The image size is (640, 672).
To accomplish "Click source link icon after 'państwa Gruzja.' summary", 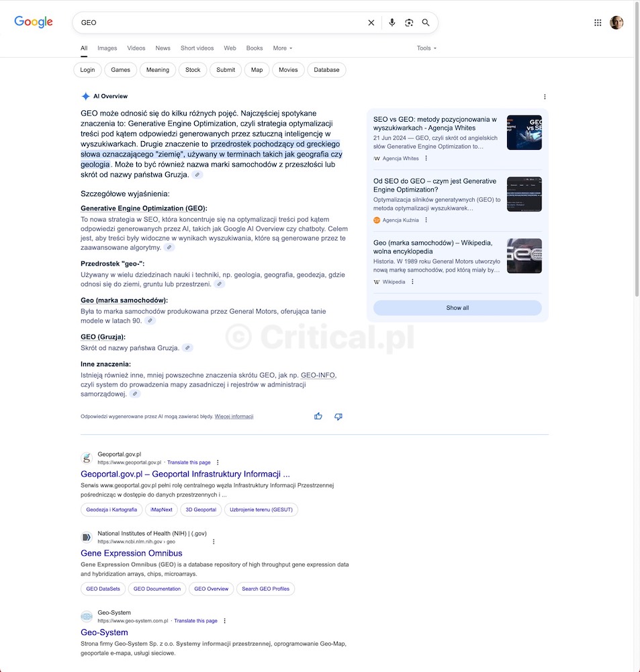I will click(x=197, y=175).
